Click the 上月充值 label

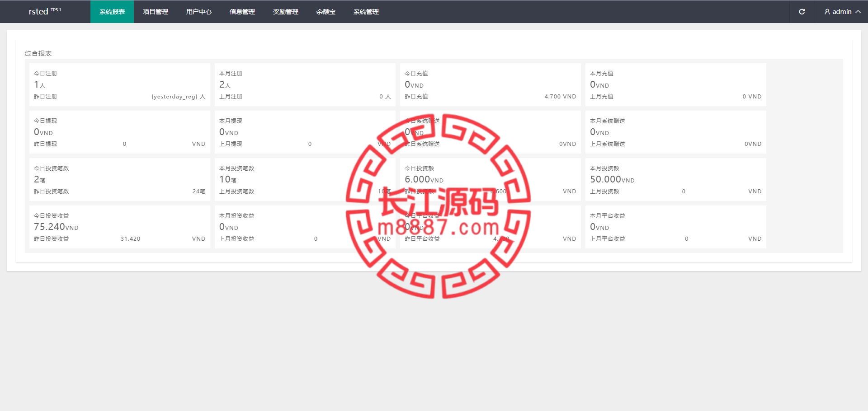(601, 97)
